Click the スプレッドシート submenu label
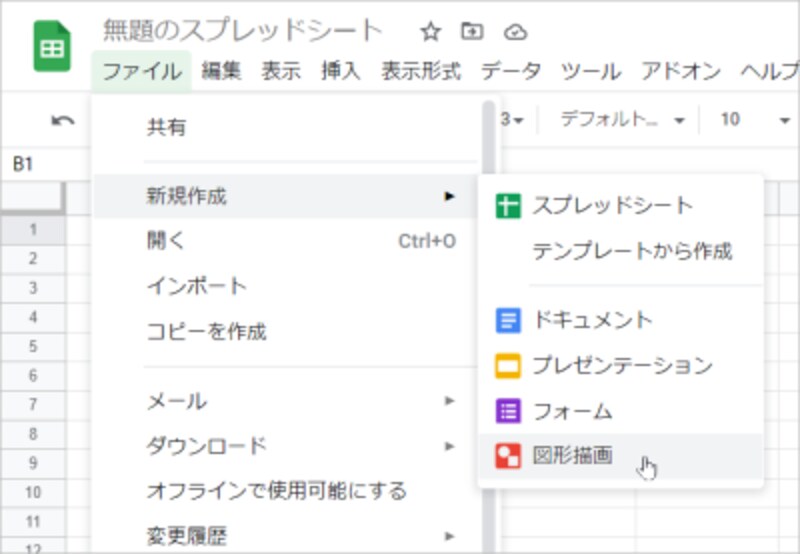800x554 pixels. coord(613,206)
